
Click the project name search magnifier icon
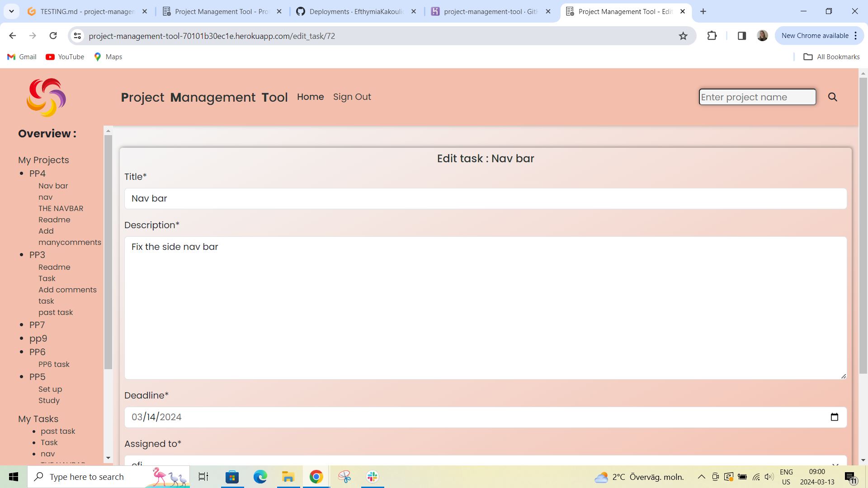833,97
